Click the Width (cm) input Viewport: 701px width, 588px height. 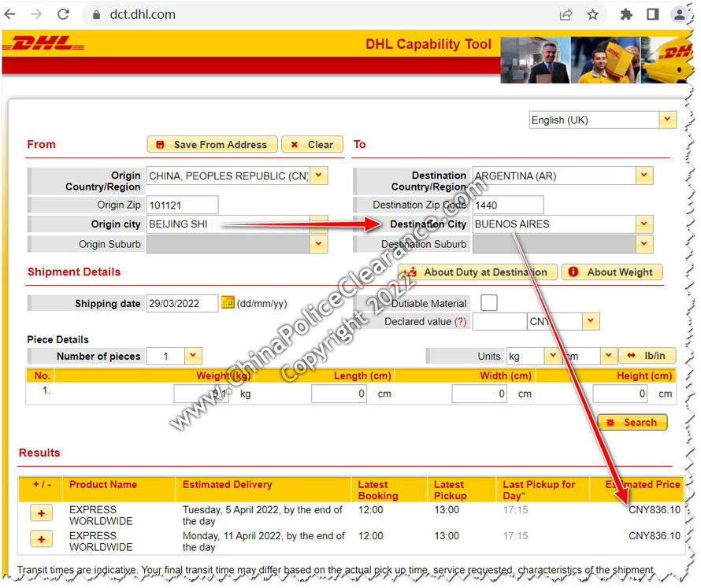(479, 394)
